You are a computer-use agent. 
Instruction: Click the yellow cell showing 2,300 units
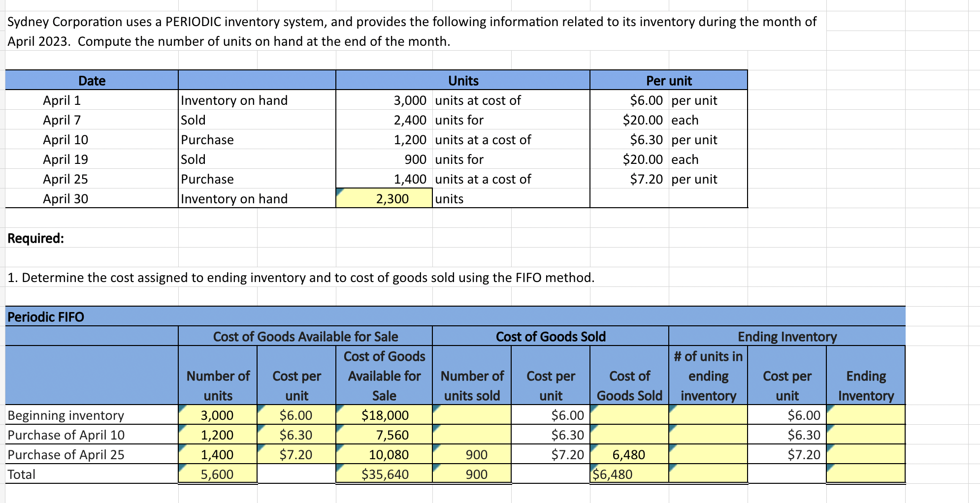pos(384,198)
